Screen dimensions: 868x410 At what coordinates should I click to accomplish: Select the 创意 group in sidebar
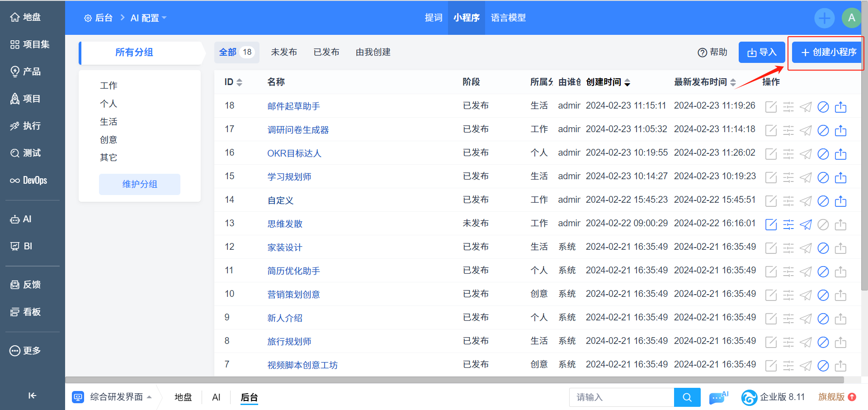click(x=108, y=139)
